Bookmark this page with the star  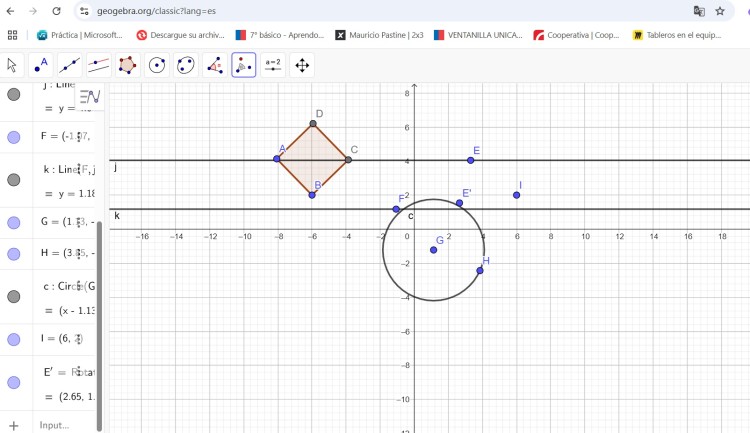[x=720, y=11]
